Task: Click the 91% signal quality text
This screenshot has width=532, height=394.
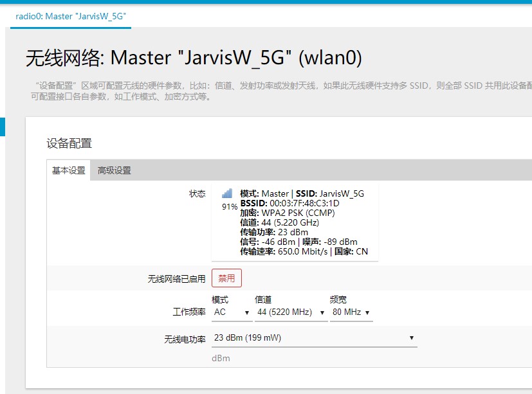Action: 230,207
